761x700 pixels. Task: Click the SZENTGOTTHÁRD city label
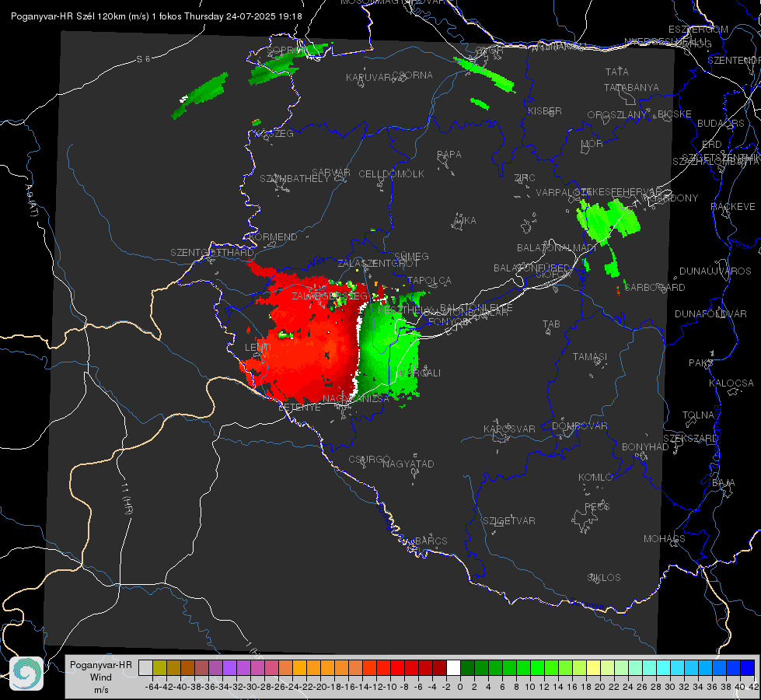pos(212,253)
